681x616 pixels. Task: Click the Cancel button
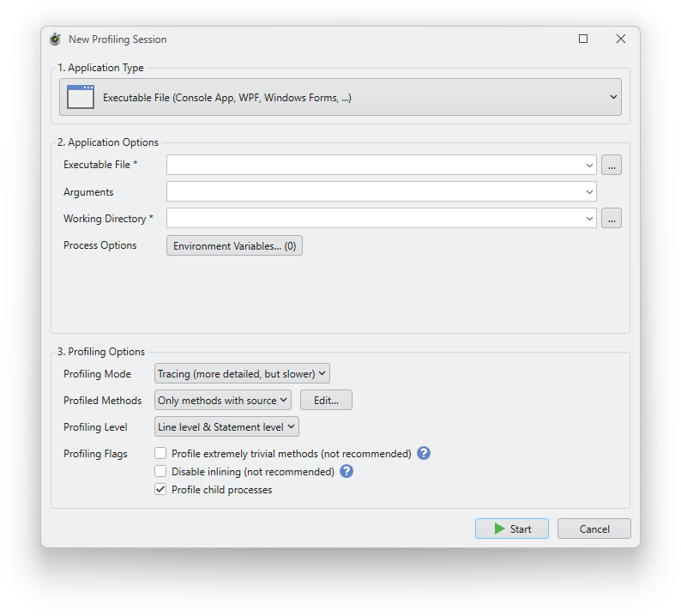coord(594,528)
